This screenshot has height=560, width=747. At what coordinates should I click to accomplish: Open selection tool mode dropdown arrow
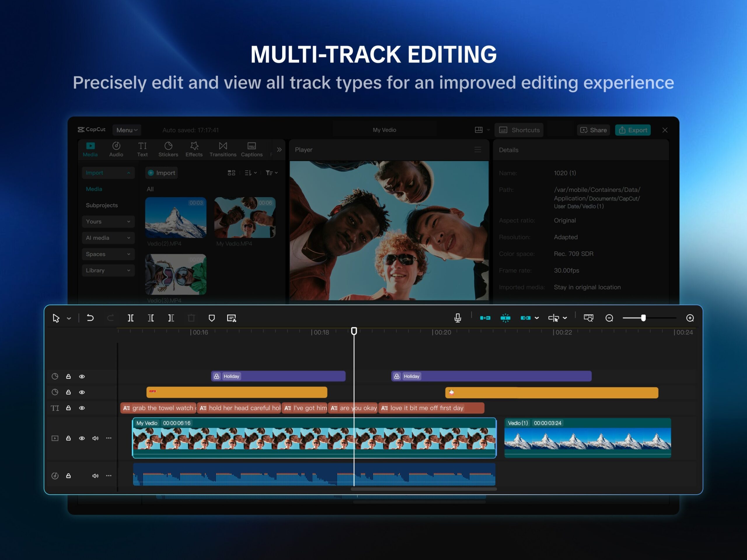(x=69, y=318)
